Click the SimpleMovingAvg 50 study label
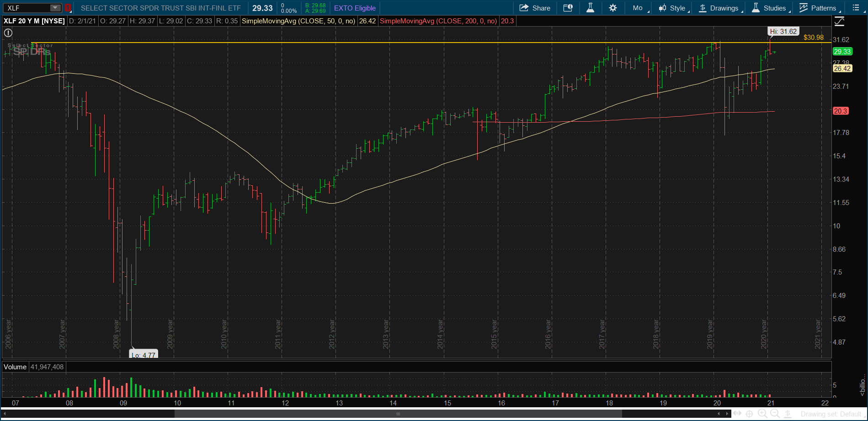This screenshot has width=868, height=421. [298, 21]
